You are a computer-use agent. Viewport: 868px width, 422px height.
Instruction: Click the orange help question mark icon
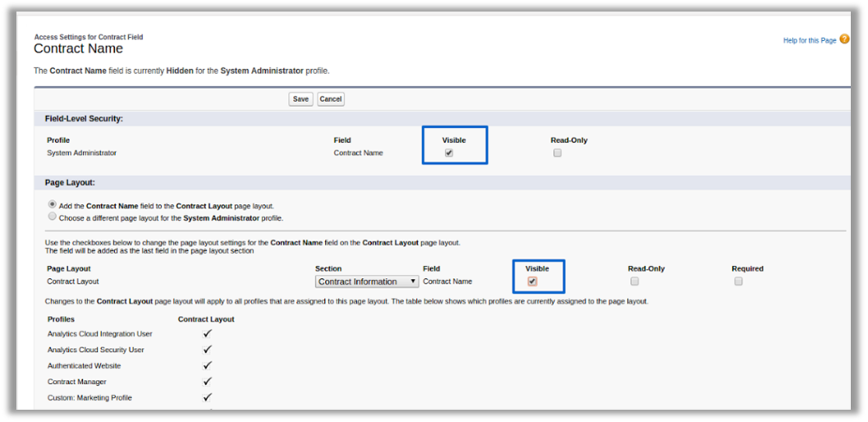pyautogui.click(x=844, y=39)
